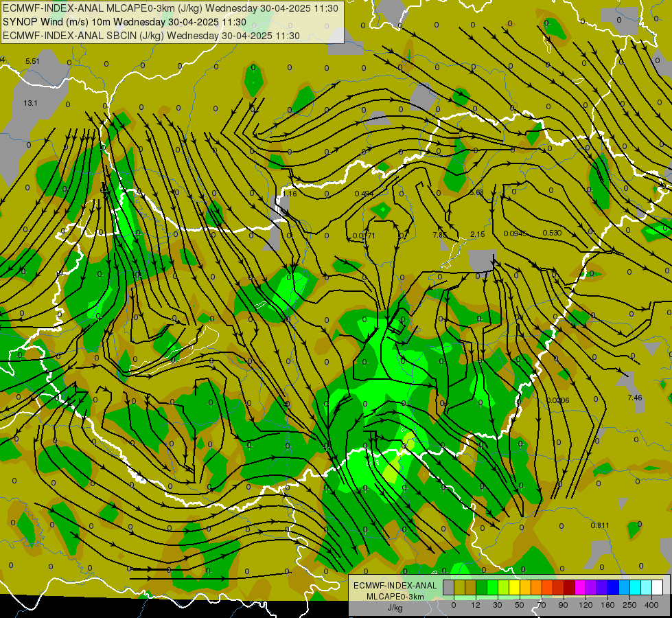Click legend scale value 30

click(x=498, y=605)
